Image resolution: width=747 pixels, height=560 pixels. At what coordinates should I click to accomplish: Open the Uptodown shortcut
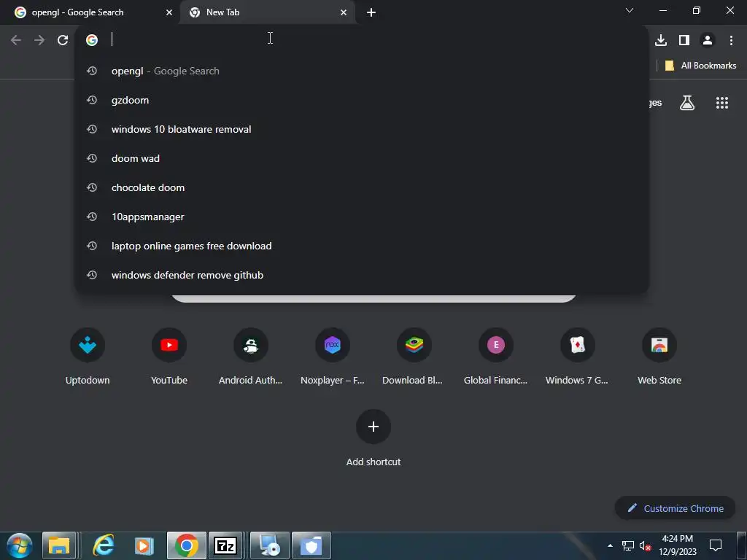[x=88, y=356]
